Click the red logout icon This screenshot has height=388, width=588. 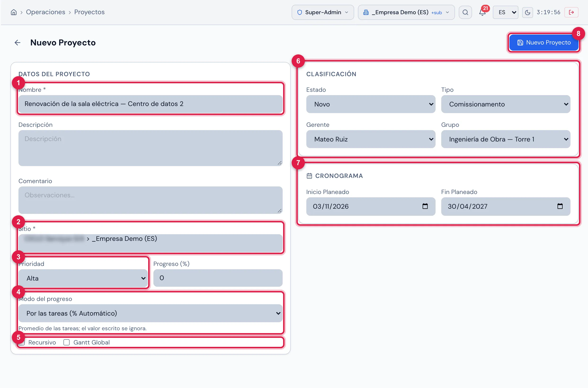click(x=571, y=12)
